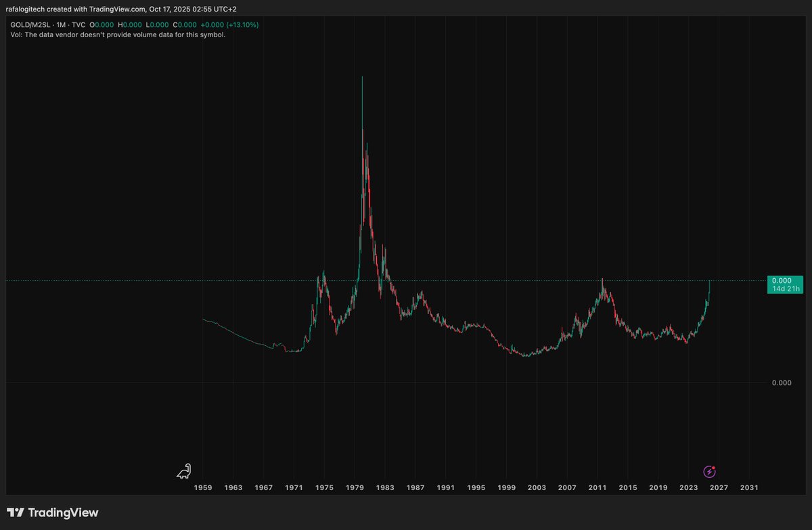Screen dimensions: 812x530
Task: Click the dotted current price line on the chart
Action: [x=474, y=280]
